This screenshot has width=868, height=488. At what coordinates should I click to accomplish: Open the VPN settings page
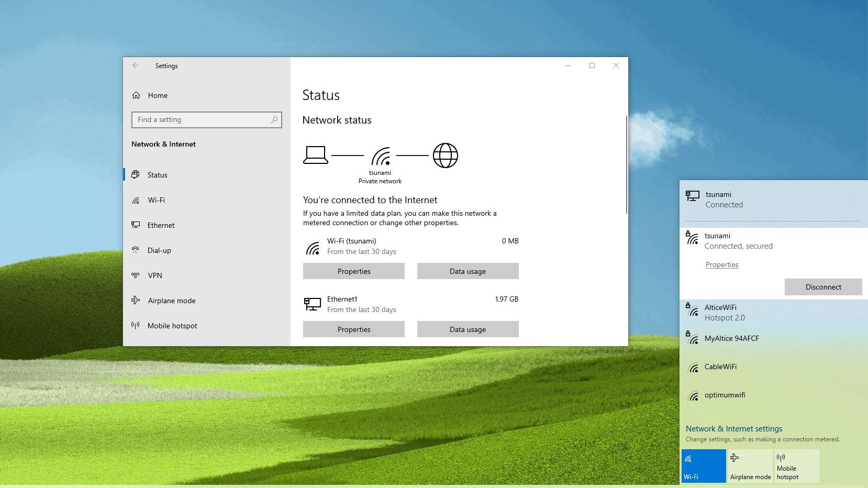(x=207, y=275)
